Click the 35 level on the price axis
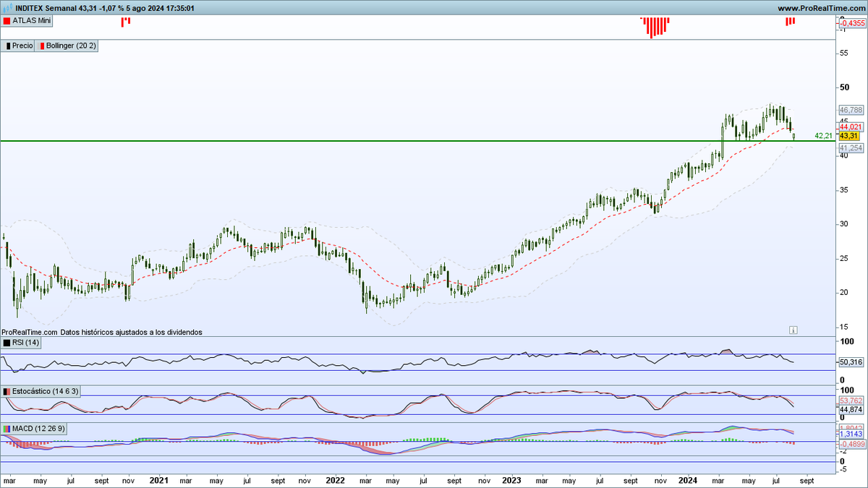The image size is (868, 488). tap(843, 189)
